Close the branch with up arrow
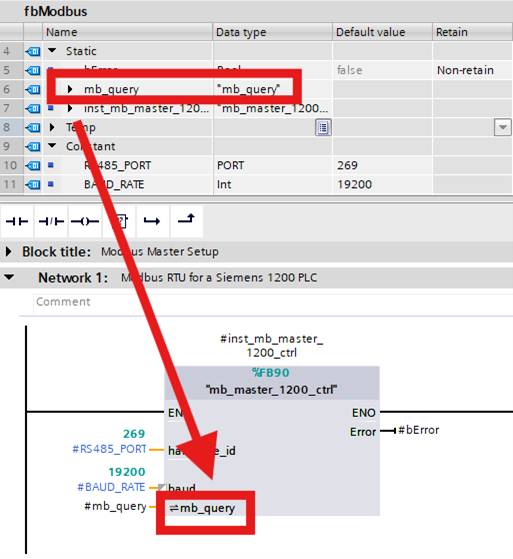Viewport: 513px width, 559px height. [x=187, y=221]
